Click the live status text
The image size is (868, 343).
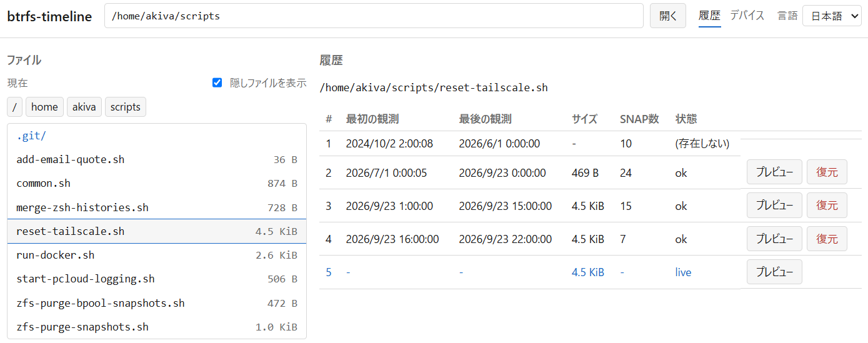coord(683,272)
